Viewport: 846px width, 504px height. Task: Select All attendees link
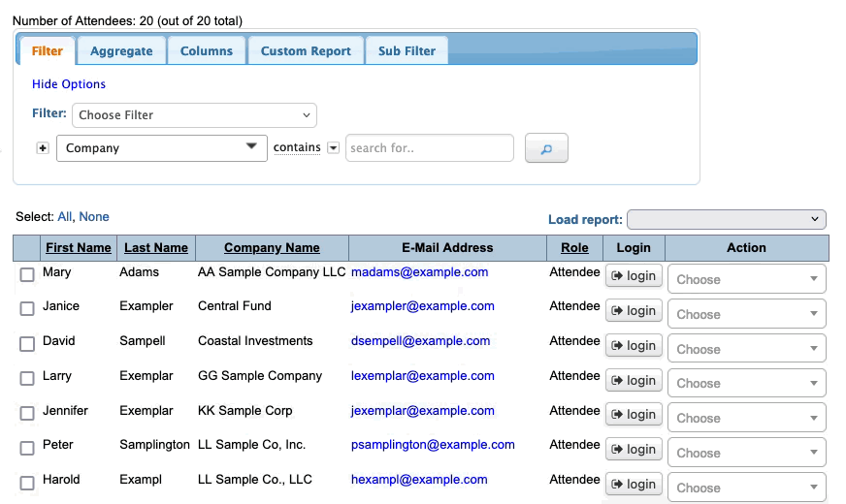(64, 217)
